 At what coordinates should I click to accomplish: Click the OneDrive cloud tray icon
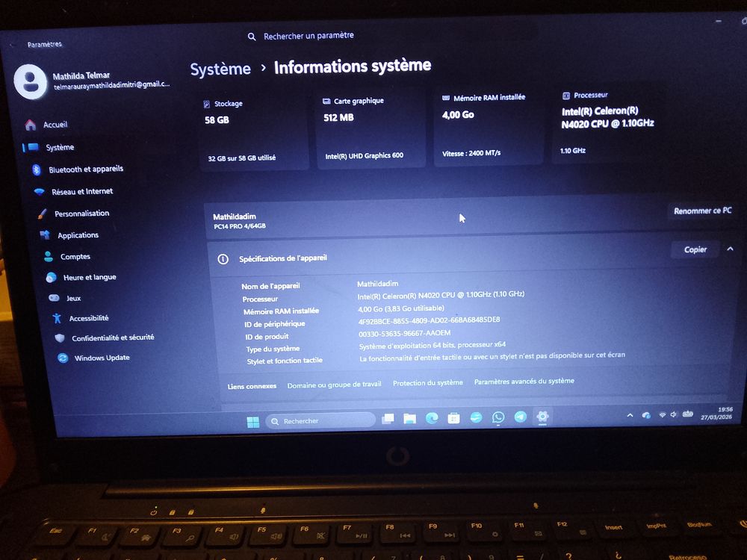click(x=646, y=415)
